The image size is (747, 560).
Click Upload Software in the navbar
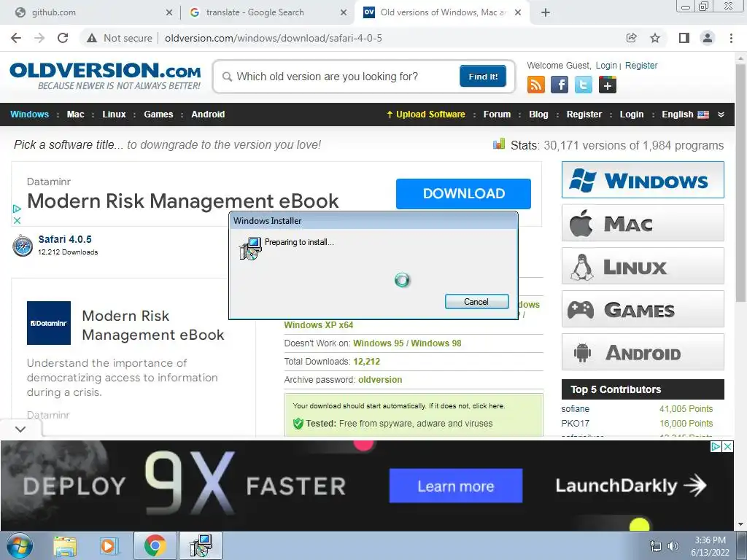pyautogui.click(x=426, y=114)
